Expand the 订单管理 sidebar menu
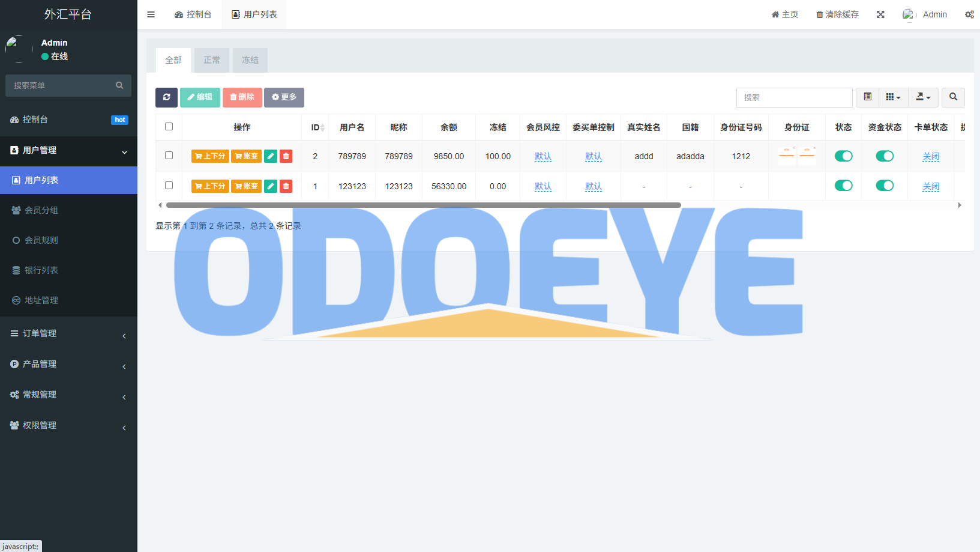Viewport: 980px width, 552px height. 68,333
